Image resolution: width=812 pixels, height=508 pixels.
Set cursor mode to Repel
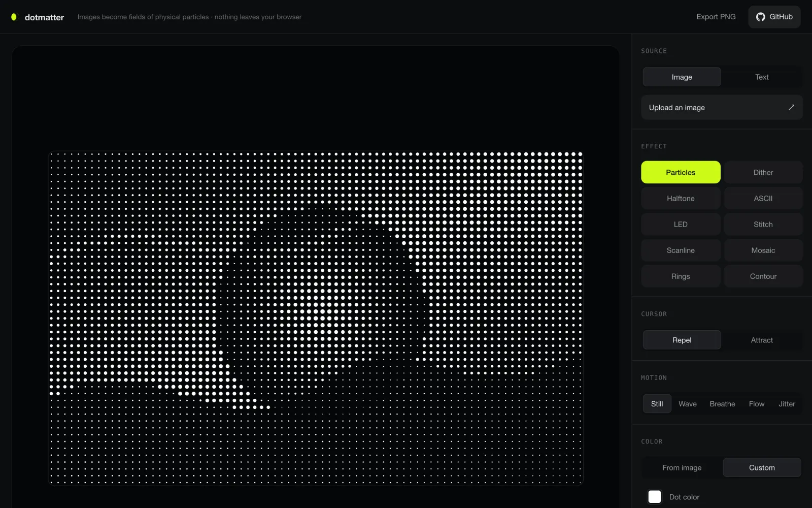tap(682, 340)
